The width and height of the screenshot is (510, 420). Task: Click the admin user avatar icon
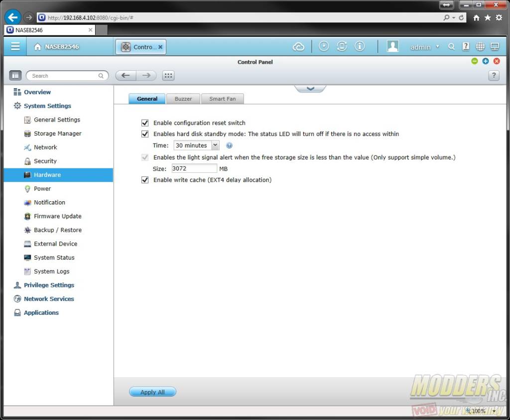point(392,46)
